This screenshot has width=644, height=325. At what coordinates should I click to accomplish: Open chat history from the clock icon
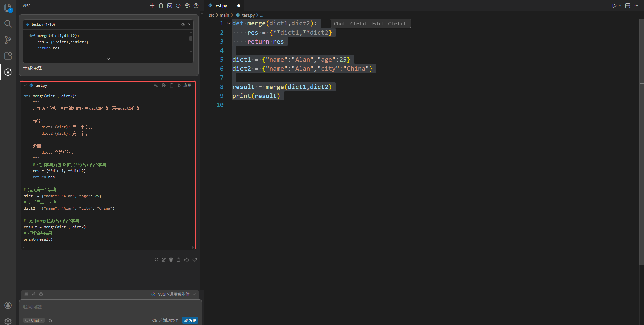178,6
